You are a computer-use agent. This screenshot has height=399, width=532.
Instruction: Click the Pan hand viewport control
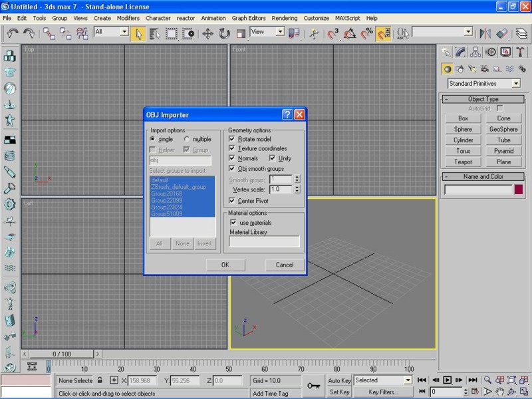499,392
